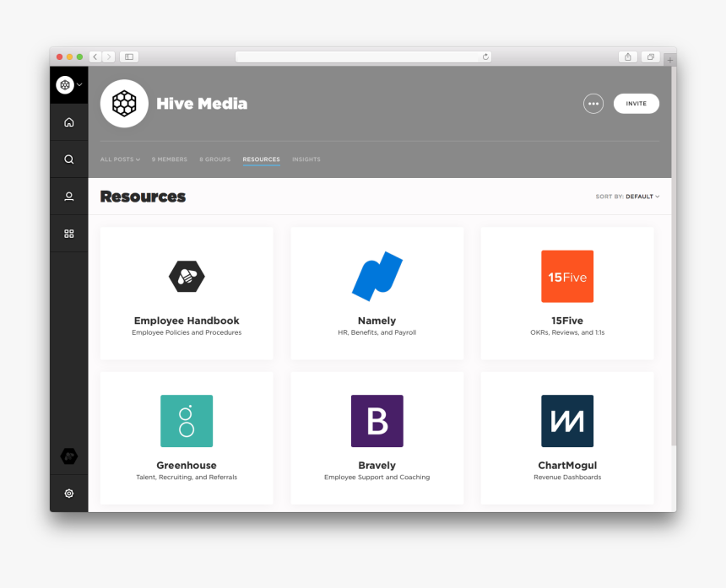
Task: Open the Profile person icon in sidebar
Action: point(69,197)
